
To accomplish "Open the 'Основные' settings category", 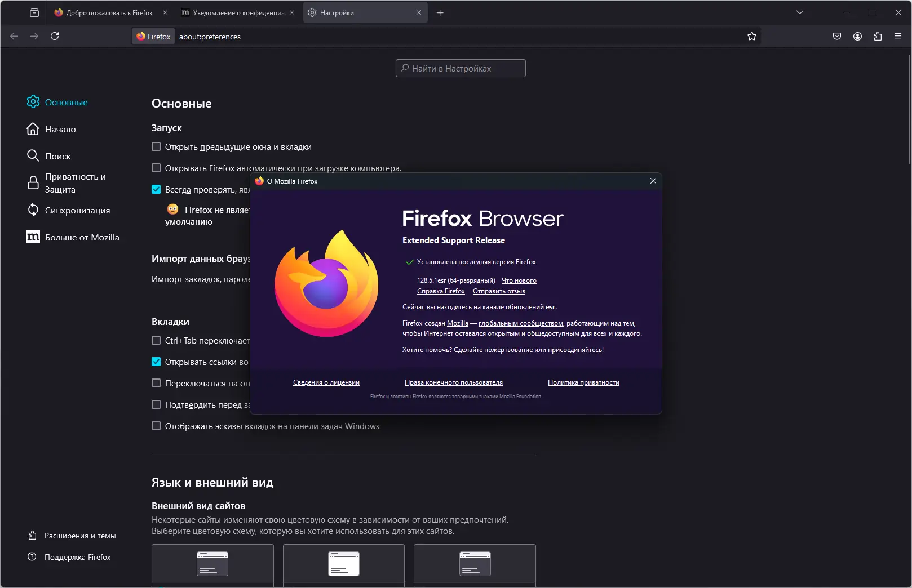I will coord(57,102).
